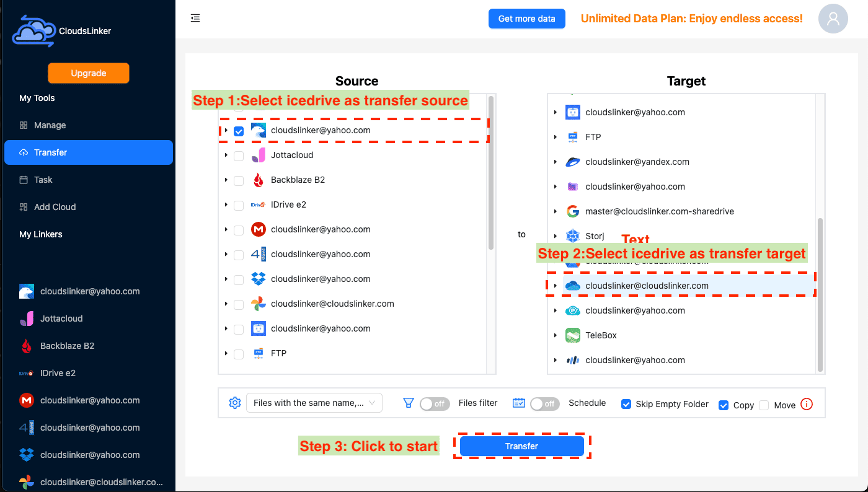Click the Unlimited Data Plan promo text
This screenshot has height=492, width=868.
tap(692, 19)
